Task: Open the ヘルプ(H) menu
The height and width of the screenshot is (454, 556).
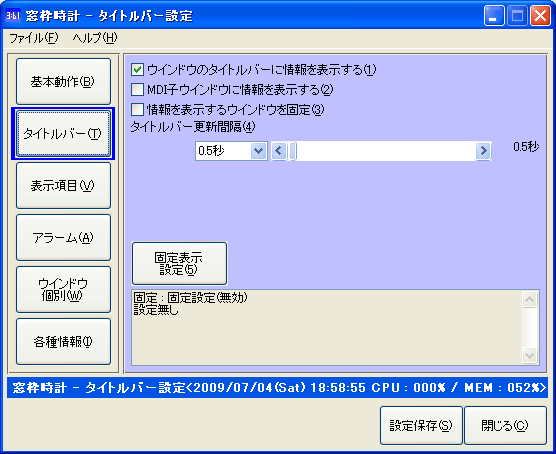Action: pos(95,38)
